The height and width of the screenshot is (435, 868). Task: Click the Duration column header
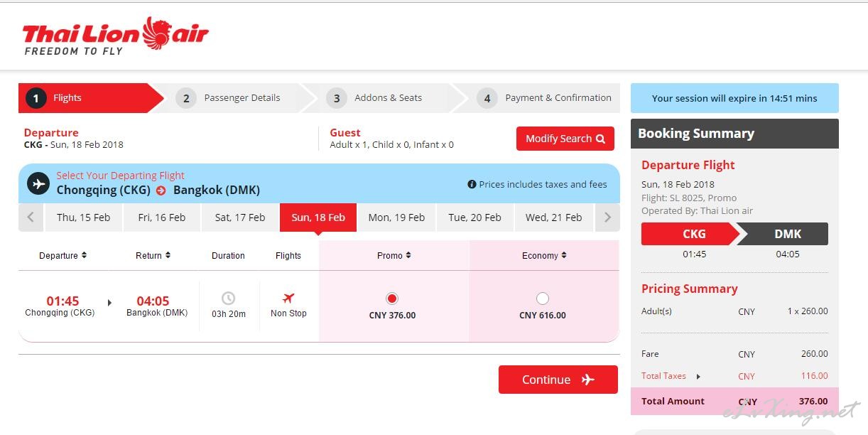(228, 255)
